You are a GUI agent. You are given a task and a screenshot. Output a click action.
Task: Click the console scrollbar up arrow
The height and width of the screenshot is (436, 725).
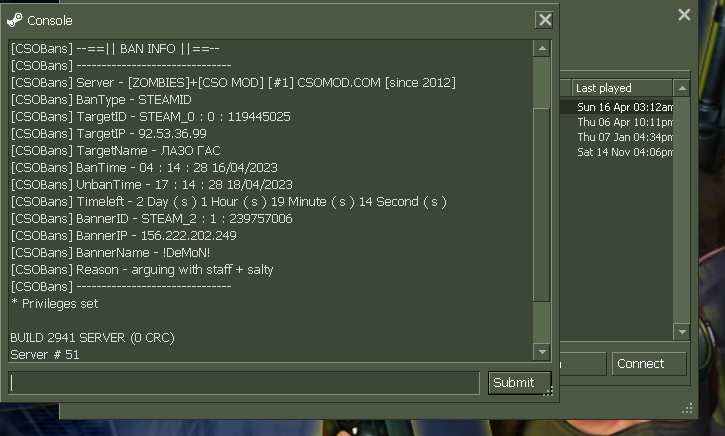pos(542,48)
